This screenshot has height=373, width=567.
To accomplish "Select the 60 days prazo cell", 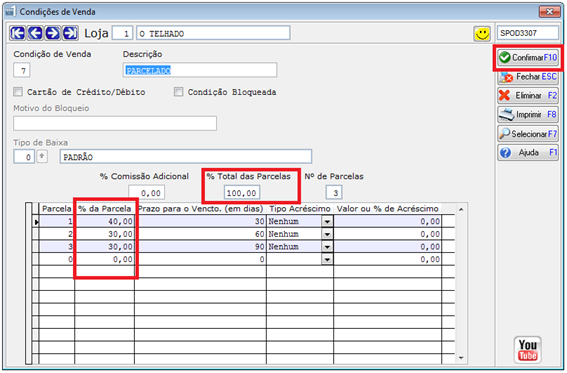I will [x=200, y=234].
